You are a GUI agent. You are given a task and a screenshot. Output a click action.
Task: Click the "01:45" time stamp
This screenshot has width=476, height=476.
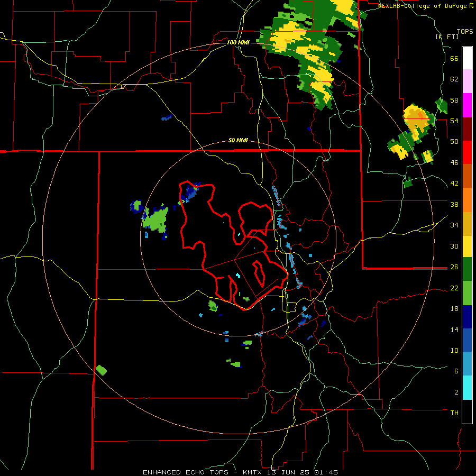(x=326, y=472)
